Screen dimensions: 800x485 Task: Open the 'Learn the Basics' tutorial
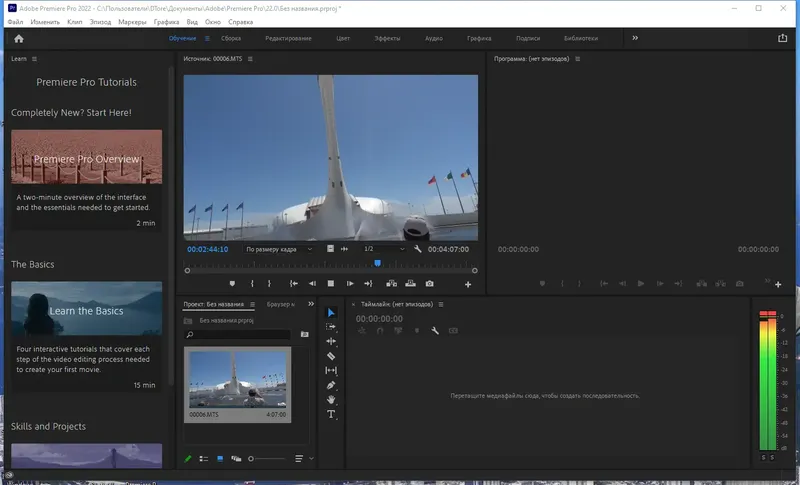tap(86, 311)
